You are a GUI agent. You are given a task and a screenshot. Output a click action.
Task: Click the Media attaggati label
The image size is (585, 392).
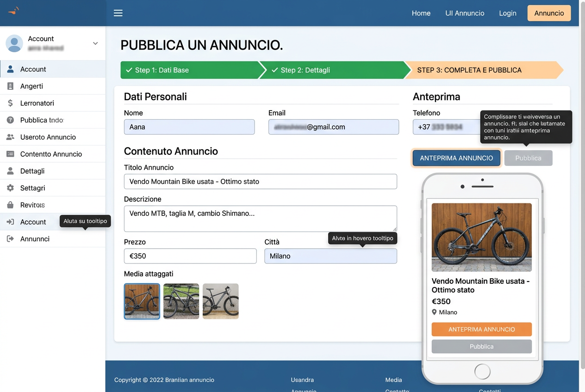point(149,274)
